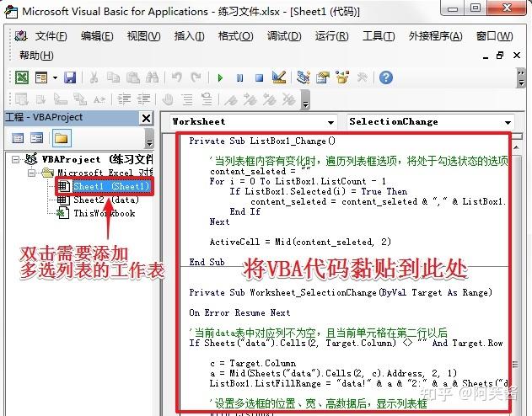Open the Properties Window icon
Screen dimensions: 532x416
[x=323, y=77]
